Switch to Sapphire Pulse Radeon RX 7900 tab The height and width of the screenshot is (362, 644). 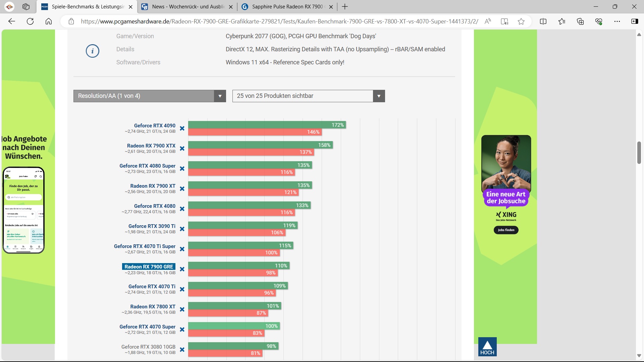coord(287,7)
